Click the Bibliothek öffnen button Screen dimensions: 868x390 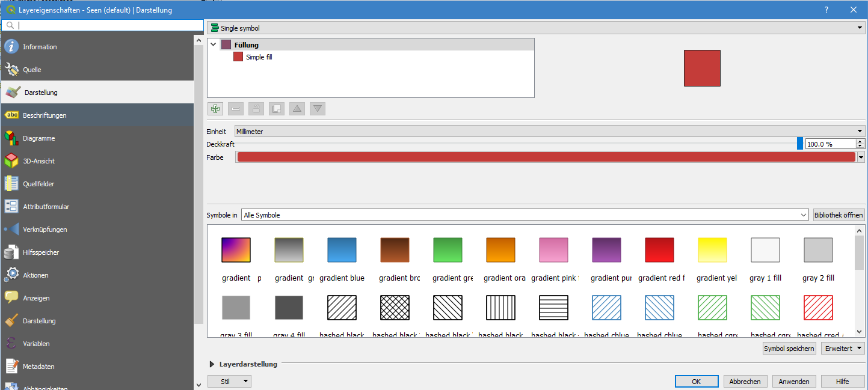839,215
